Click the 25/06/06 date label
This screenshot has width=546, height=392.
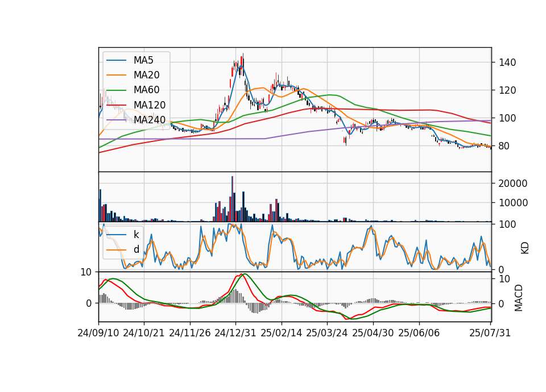coord(419,333)
